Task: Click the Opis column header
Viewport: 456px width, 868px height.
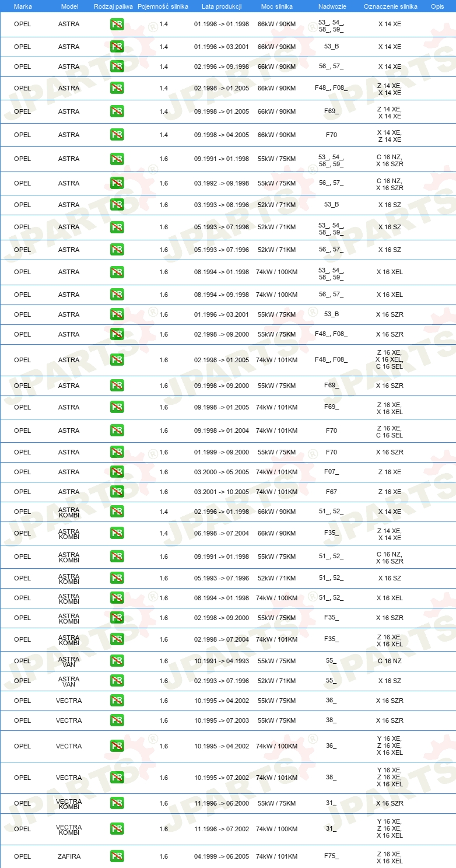Action: (437, 6)
